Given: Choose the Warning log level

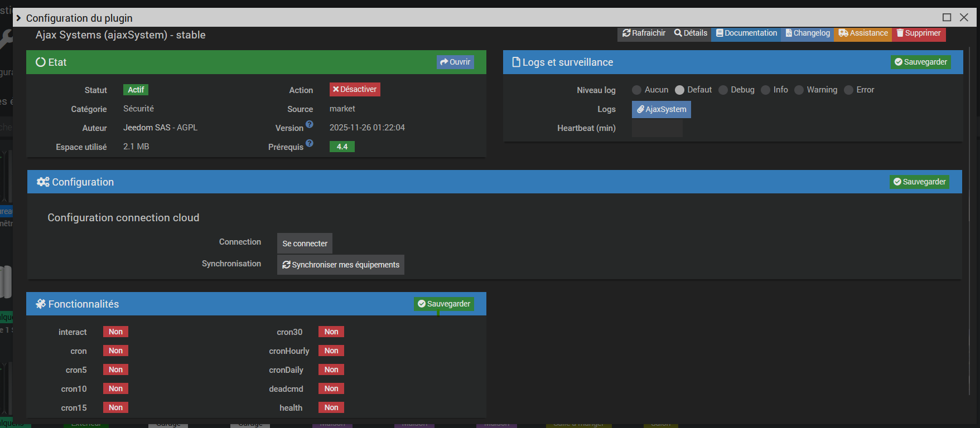Looking at the screenshot, I should [799, 90].
